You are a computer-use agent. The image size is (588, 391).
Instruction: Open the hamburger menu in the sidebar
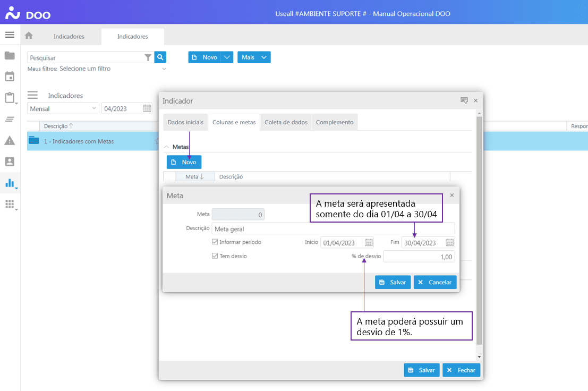pos(10,35)
